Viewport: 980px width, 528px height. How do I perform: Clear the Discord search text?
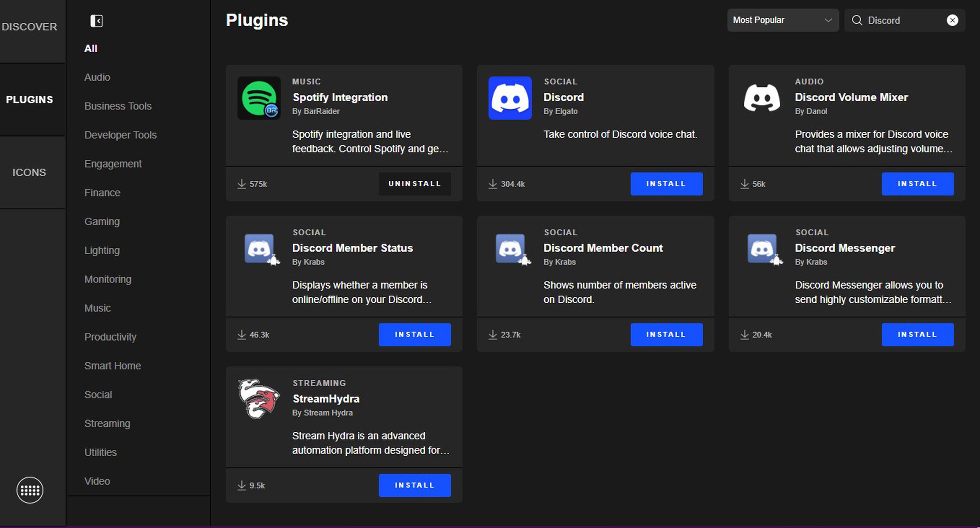pos(952,20)
